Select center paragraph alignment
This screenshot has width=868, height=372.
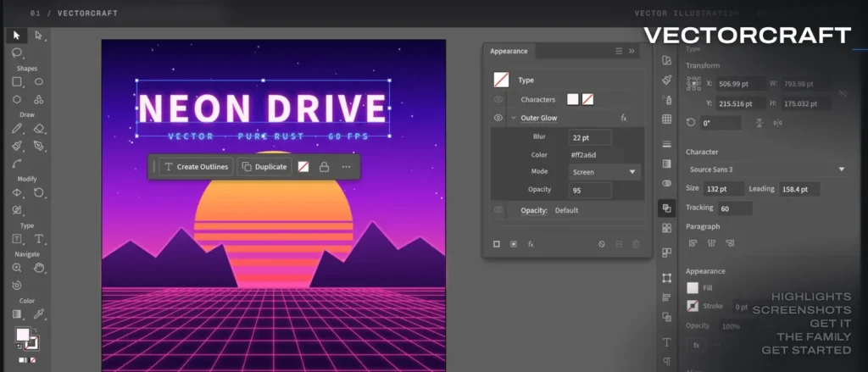(711, 243)
